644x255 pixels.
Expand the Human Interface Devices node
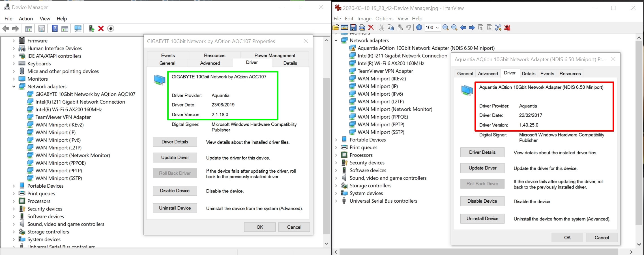click(14, 48)
